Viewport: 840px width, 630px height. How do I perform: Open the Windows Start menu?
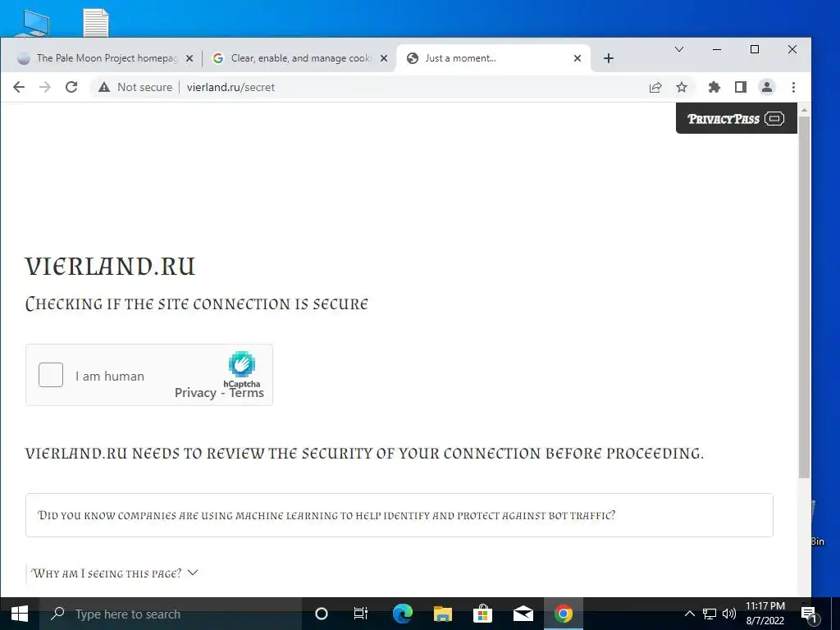tap(20, 614)
